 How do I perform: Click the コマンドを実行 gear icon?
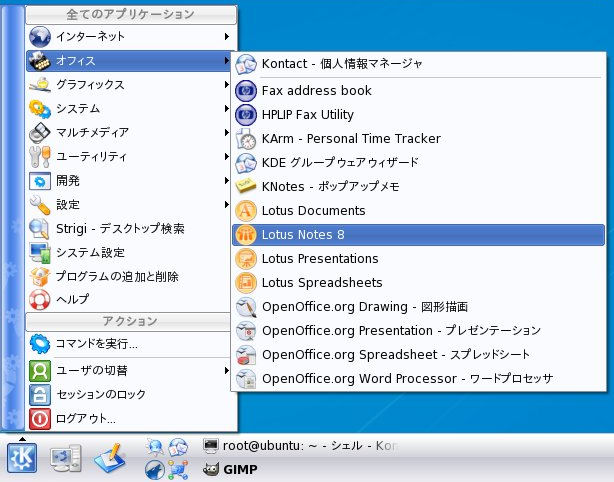coord(40,344)
